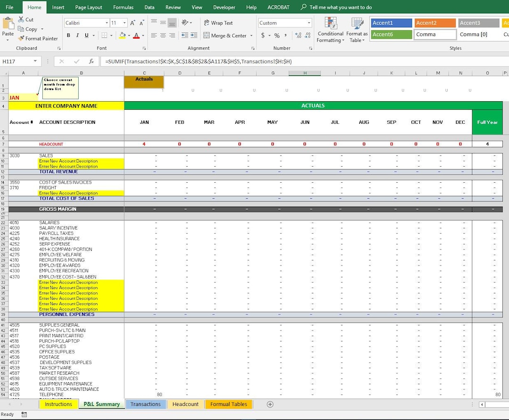Switch to the Transactions sheet tab

pos(145,404)
